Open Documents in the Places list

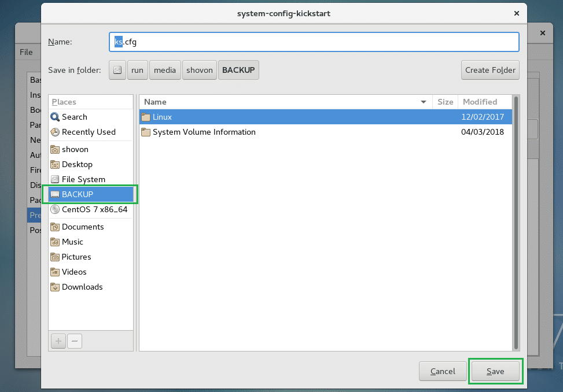point(91,227)
